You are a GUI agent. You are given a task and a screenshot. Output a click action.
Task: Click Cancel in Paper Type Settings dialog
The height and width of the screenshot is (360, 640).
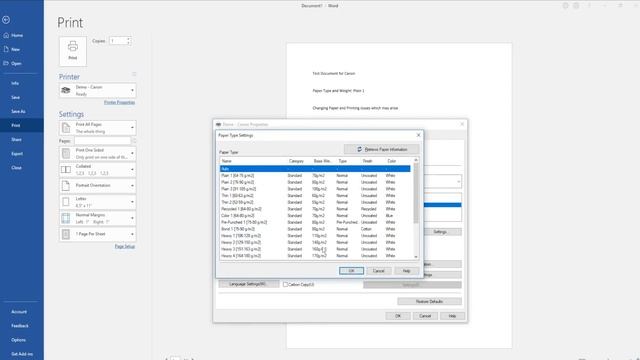pyautogui.click(x=378, y=271)
